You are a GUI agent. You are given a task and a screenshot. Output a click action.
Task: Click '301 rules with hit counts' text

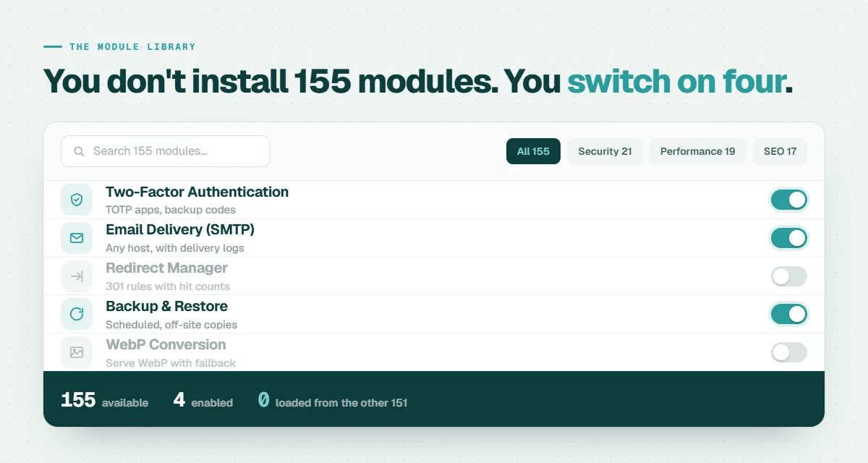tap(168, 286)
